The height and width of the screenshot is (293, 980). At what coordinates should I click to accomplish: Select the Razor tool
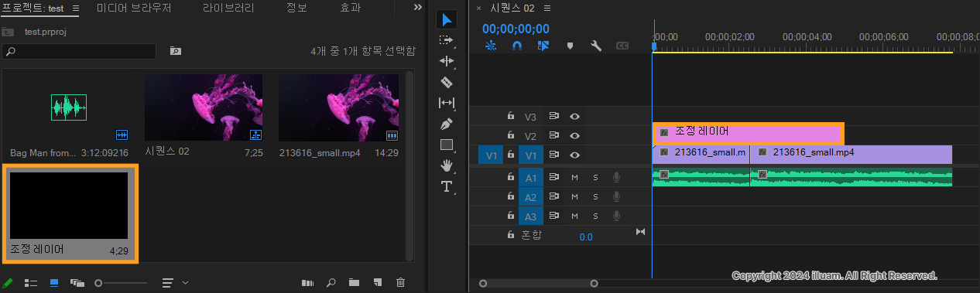pyautogui.click(x=447, y=82)
